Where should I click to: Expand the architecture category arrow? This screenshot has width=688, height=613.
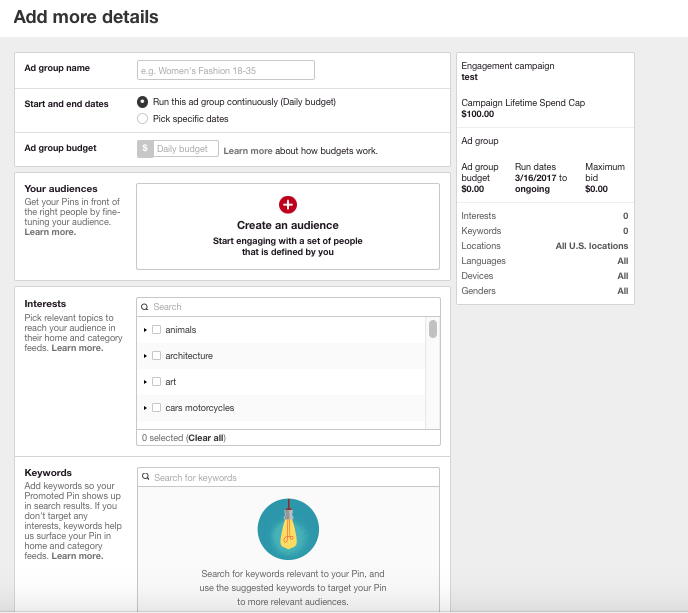145,356
